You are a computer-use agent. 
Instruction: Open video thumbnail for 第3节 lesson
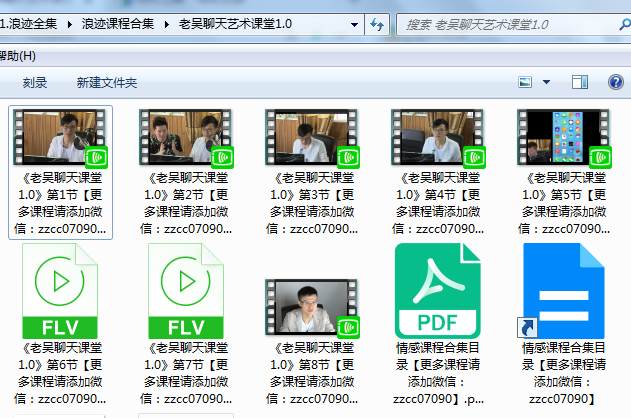point(312,138)
